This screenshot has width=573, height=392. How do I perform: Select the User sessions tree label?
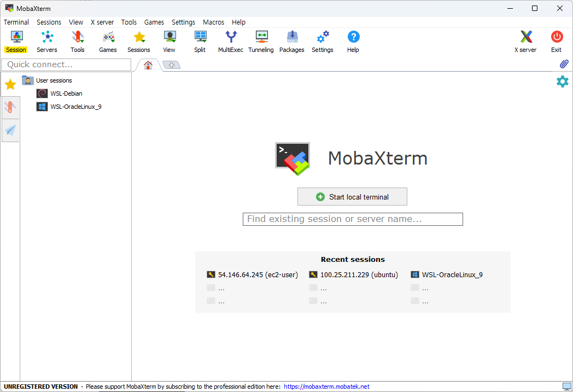(x=54, y=80)
